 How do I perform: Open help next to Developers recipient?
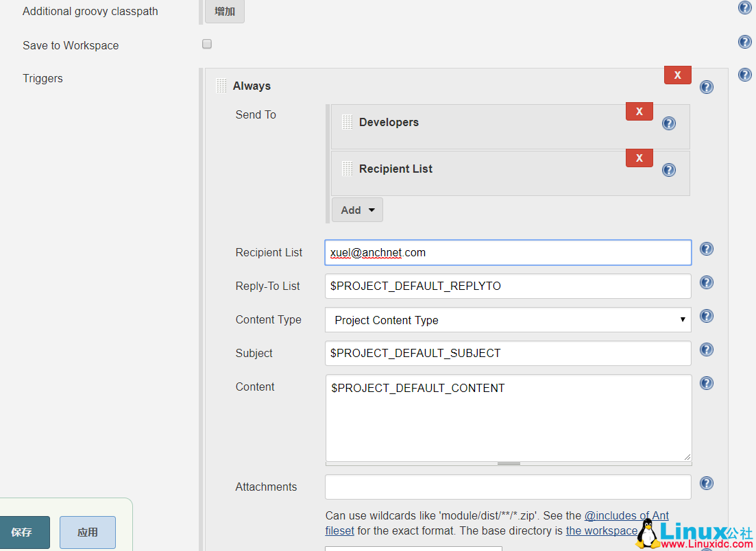click(668, 123)
